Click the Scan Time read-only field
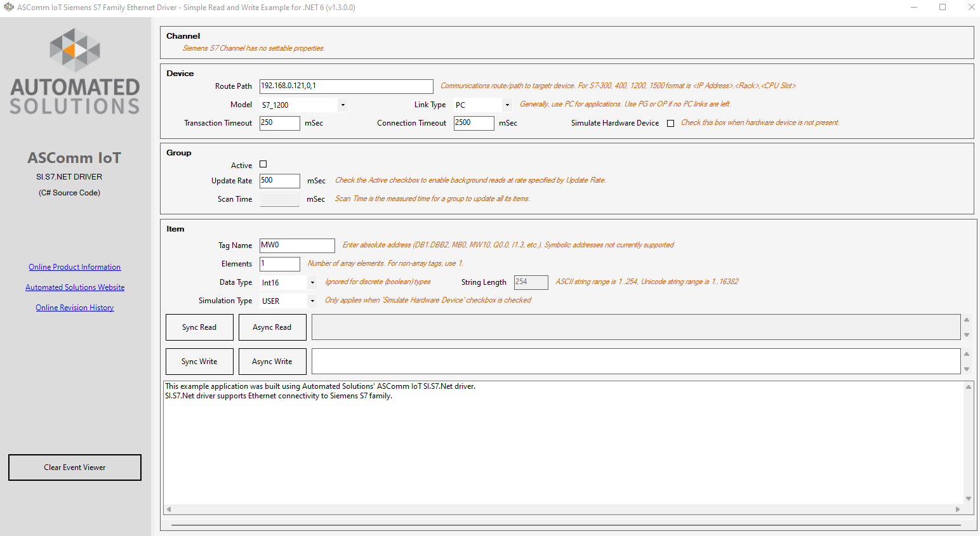The height and width of the screenshot is (536, 980). pos(280,199)
